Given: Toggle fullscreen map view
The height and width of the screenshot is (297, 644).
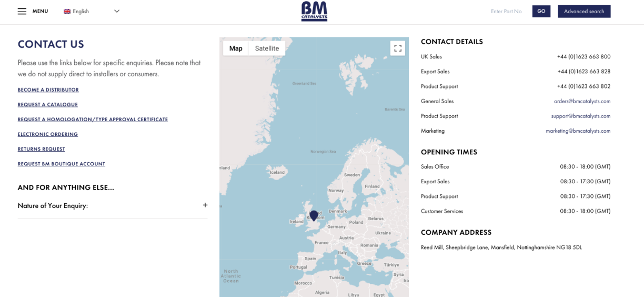Looking at the screenshot, I should point(398,48).
